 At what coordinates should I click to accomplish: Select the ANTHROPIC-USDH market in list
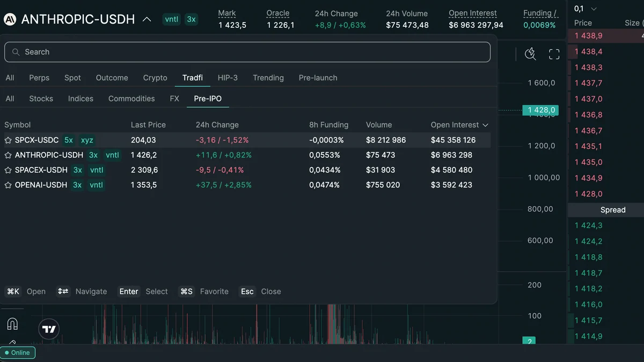[247, 155]
